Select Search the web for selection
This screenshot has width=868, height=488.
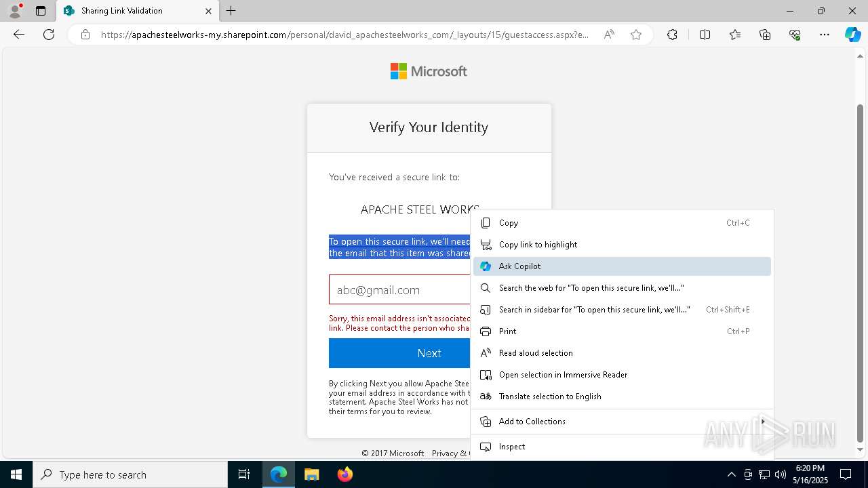pyautogui.click(x=622, y=288)
